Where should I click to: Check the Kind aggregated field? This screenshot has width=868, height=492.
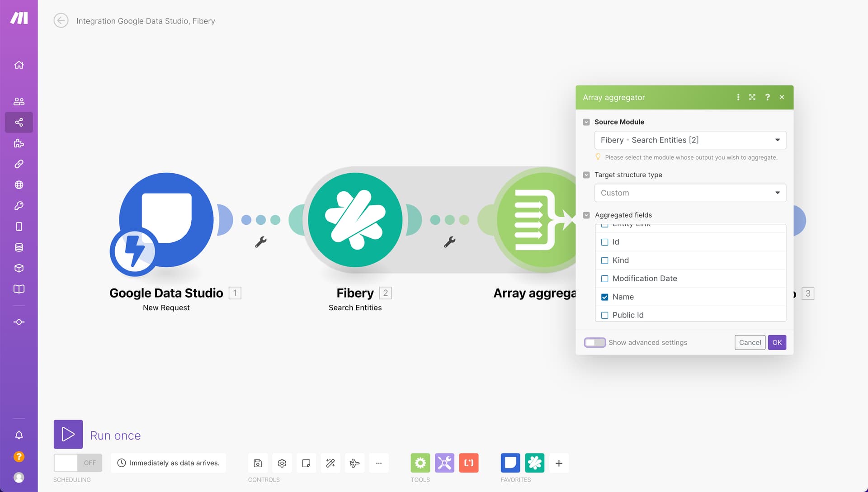[605, 260]
